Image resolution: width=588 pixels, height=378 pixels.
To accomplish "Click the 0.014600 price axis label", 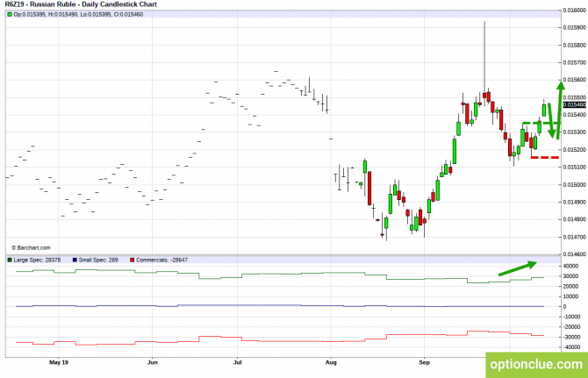I will (x=574, y=254).
